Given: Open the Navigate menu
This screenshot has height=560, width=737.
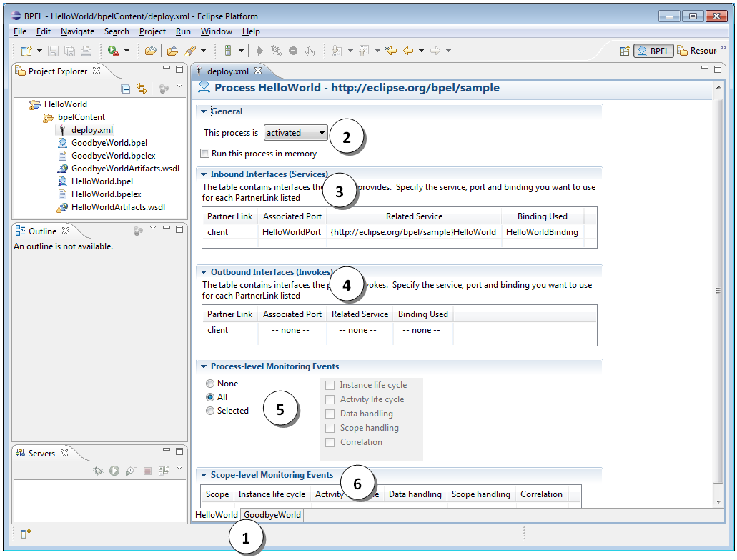Looking at the screenshot, I should click(x=77, y=31).
